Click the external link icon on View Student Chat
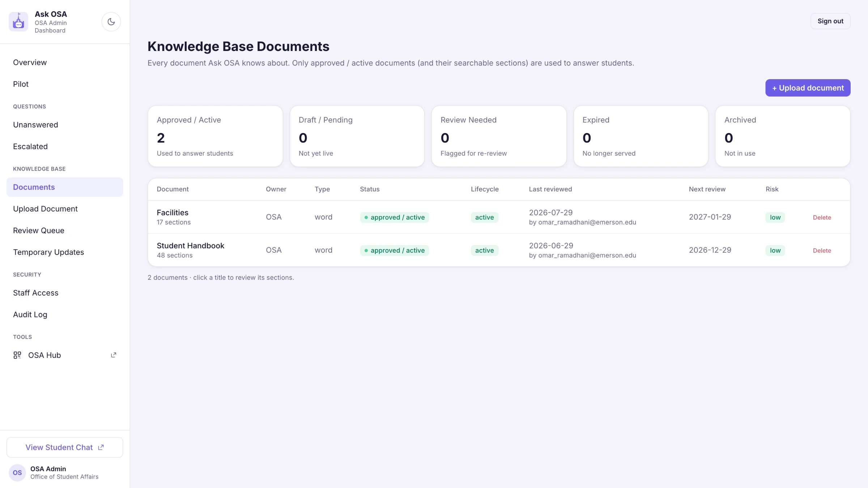 (101, 447)
